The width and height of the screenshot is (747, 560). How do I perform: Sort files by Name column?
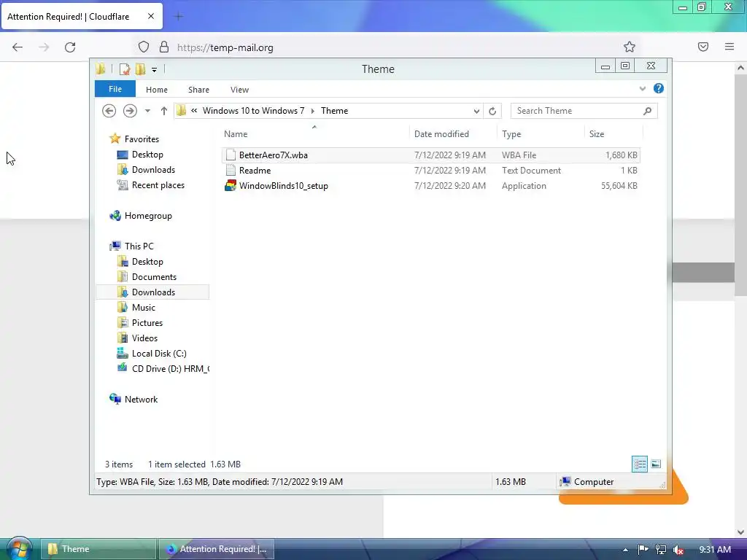(236, 134)
